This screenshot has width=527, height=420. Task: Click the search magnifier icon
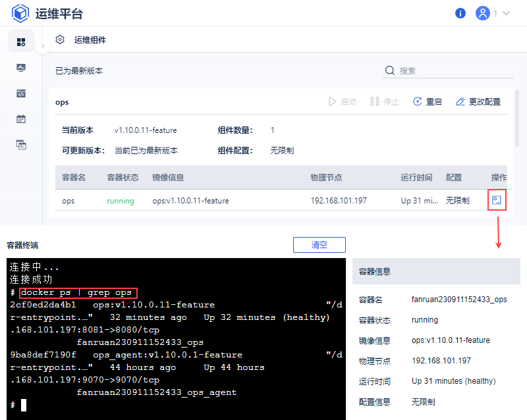389,70
